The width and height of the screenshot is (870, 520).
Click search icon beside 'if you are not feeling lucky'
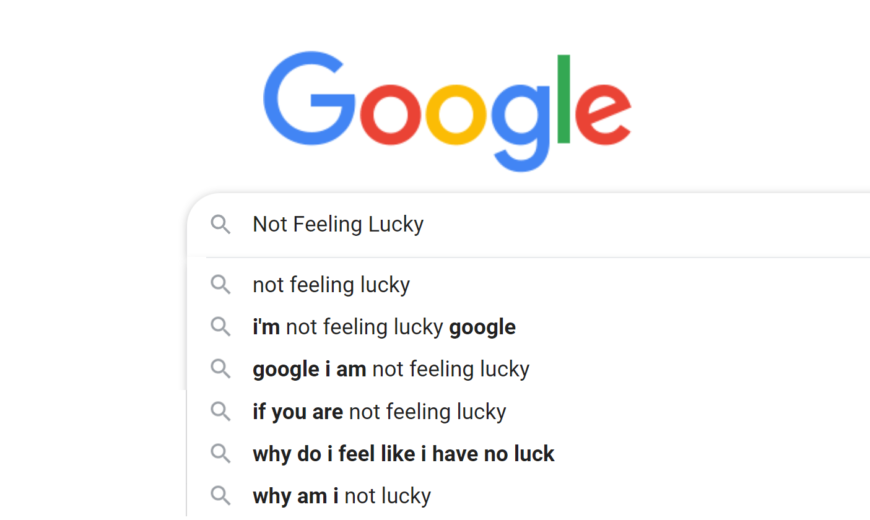coord(220,411)
